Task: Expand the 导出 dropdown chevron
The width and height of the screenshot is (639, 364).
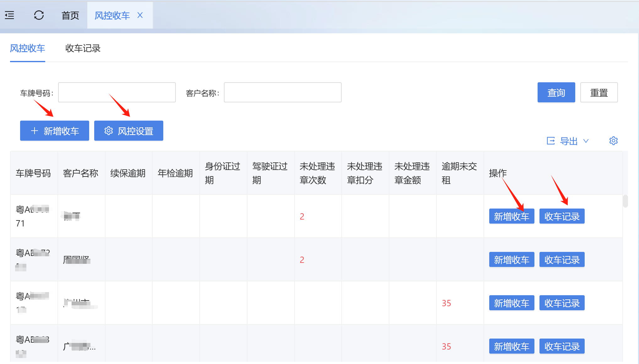Action: (586, 141)
